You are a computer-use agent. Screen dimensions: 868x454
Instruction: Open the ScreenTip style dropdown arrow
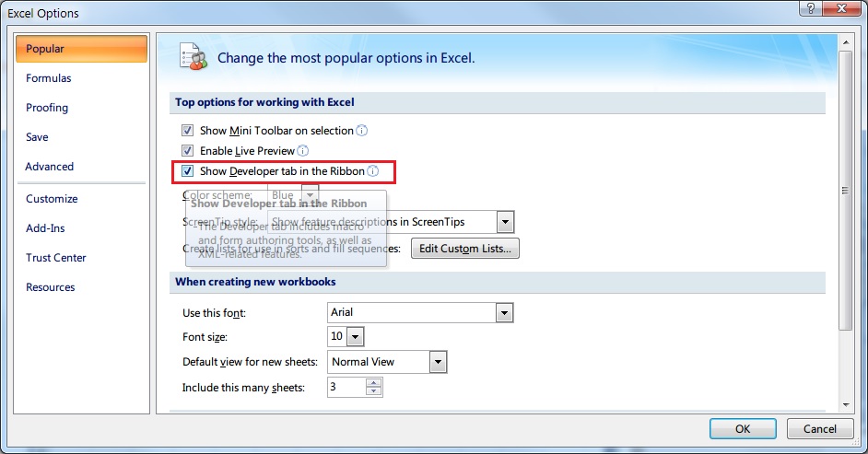point(505,222)
